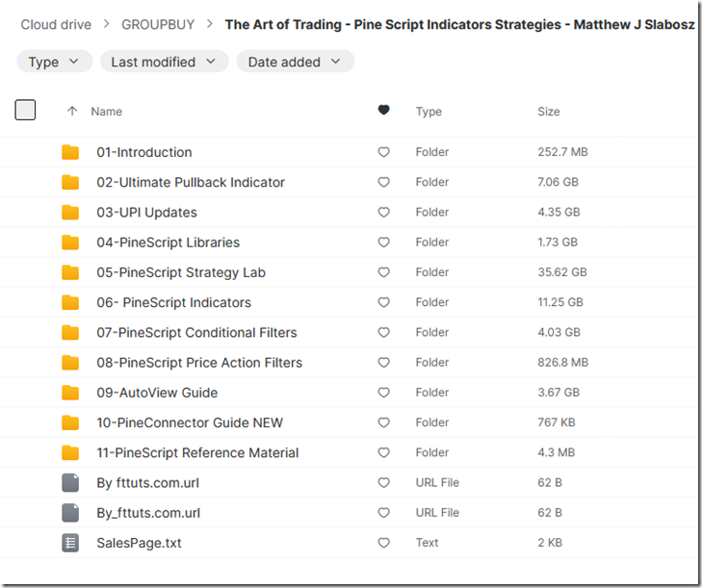
Task: Favourite the 07-PineScript Conditional Filters folder
Action: click(x=383, y=332)
